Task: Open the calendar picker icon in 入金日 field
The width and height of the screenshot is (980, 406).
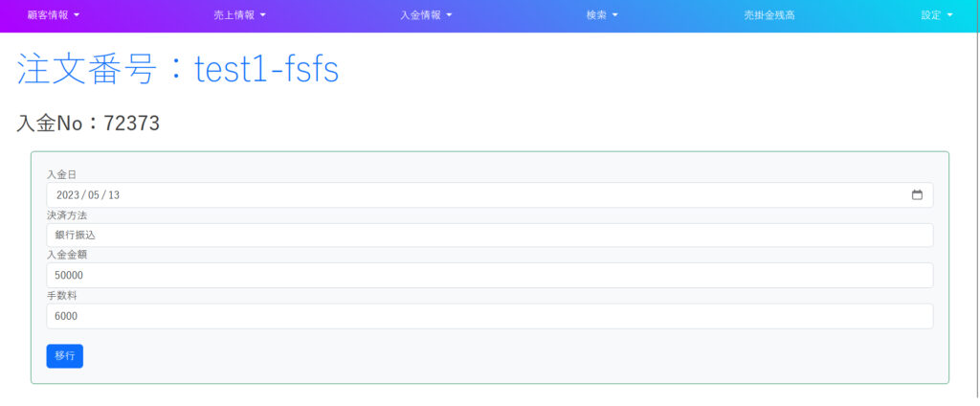Action: click(x=917, y=195)
